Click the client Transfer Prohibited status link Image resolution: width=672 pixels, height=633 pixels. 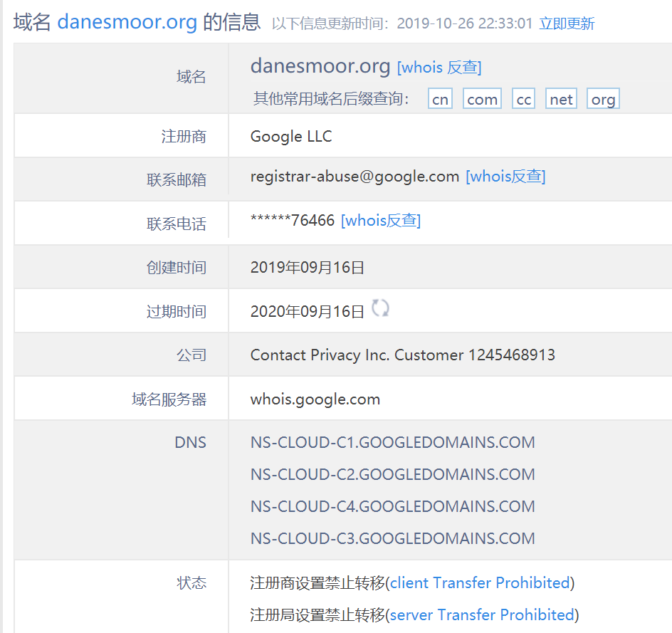(x=480, y=583)
